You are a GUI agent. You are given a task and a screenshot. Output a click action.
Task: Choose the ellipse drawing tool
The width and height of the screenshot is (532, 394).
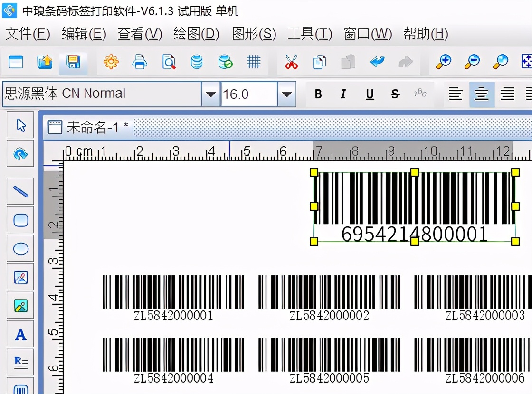click(x=20, y=249)
